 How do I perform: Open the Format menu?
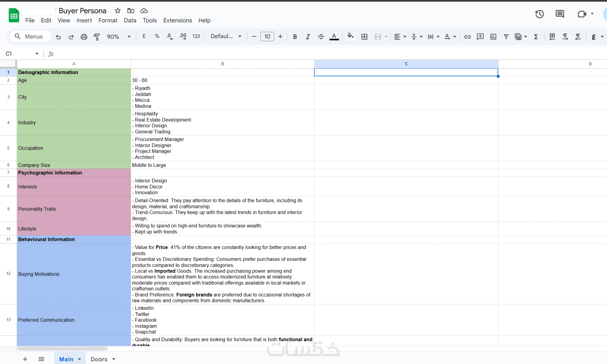108,20
